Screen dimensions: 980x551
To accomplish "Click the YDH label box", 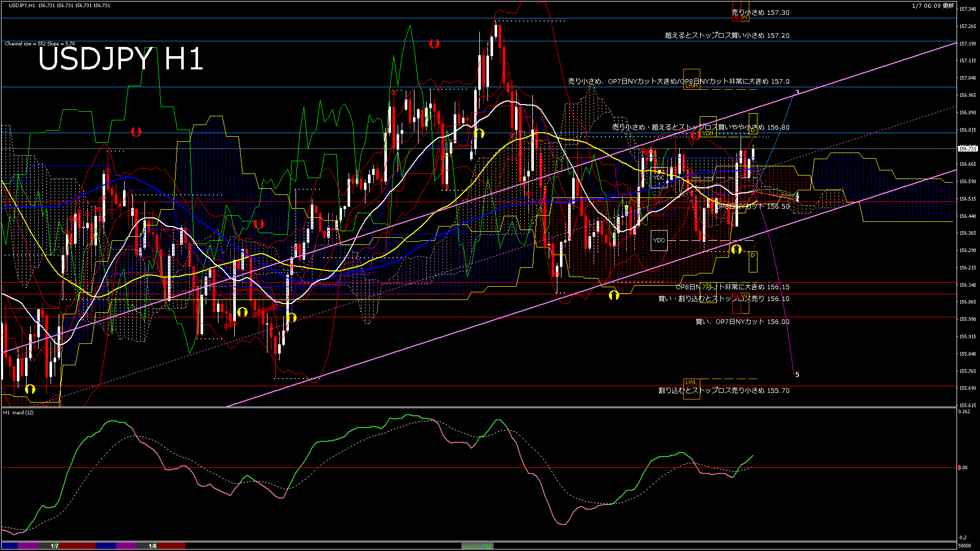I will [x=707, y=133].
